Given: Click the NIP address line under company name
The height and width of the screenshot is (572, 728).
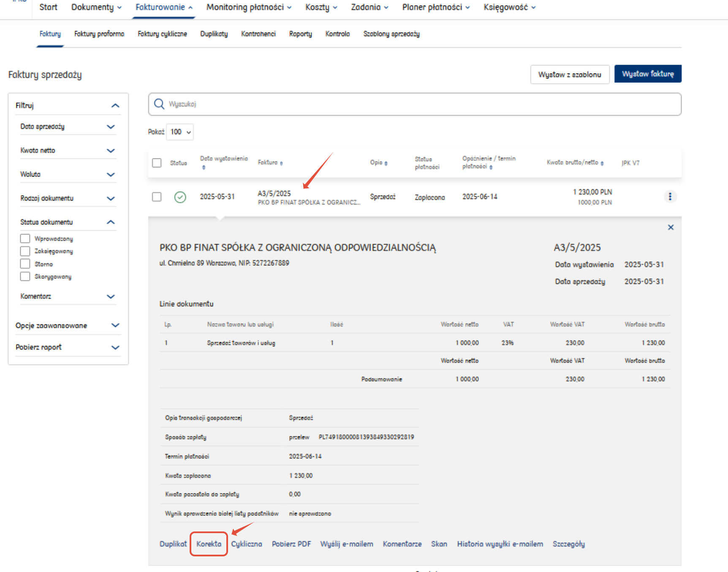Looking at the screenshot, I should pos(224,263).
